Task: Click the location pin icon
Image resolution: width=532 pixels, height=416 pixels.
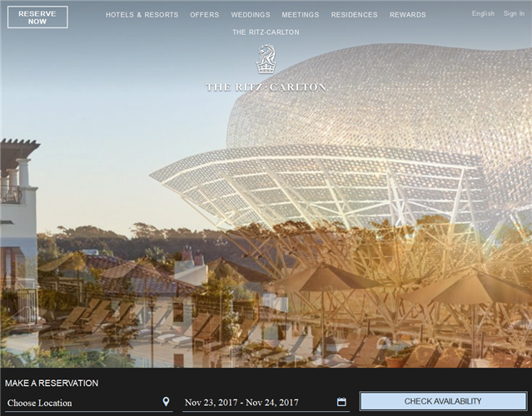Action: pyautogui.click(x=166, y=402)
